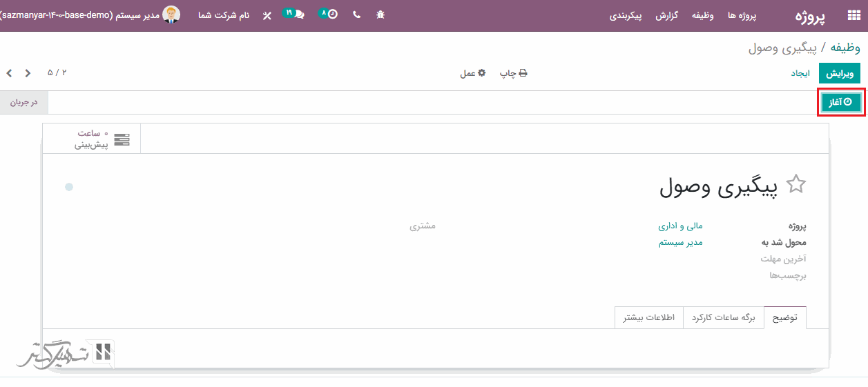Open the phone dialer icon

pyautogui.click(x=356, y=14)
